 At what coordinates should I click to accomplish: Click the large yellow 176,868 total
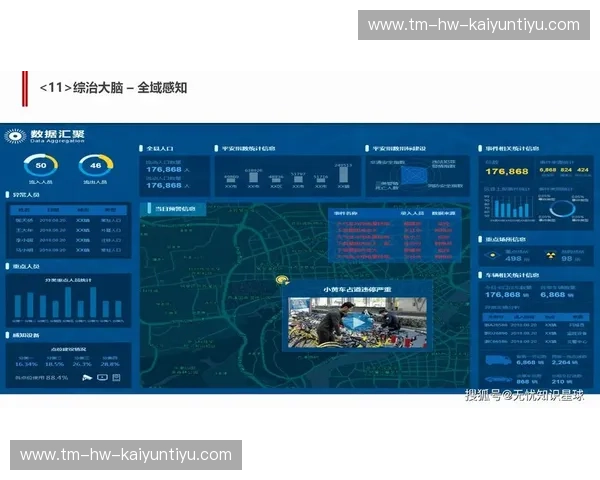coord(507,171)
